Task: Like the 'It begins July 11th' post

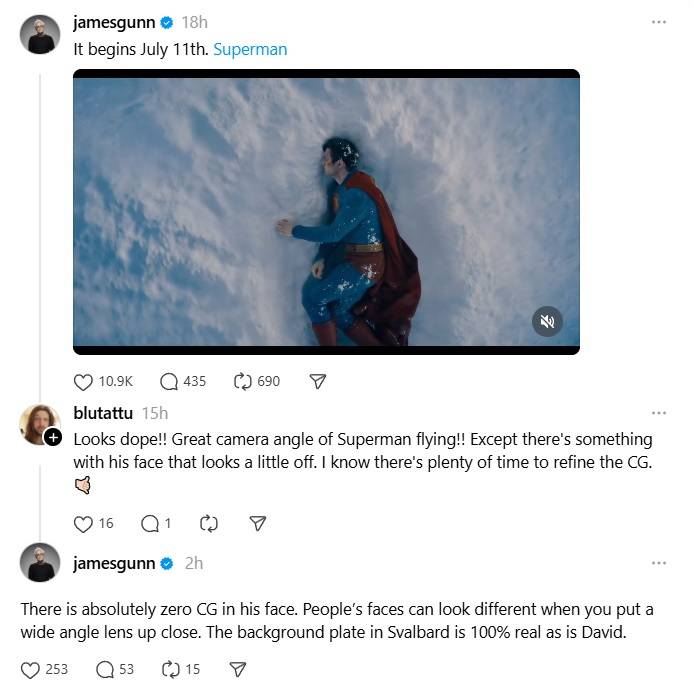Action: click(x=84, y=381)
